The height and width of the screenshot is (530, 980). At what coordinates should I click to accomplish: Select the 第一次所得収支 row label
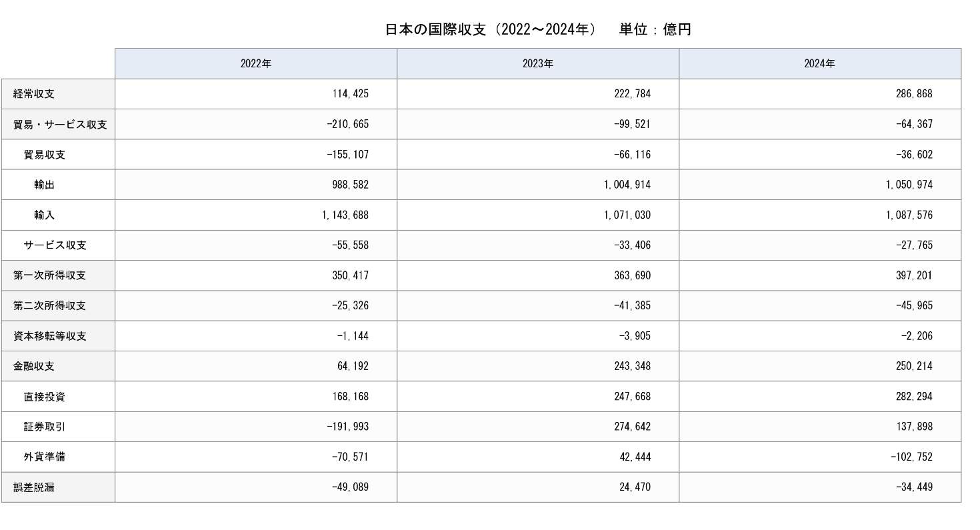[49, 275]
